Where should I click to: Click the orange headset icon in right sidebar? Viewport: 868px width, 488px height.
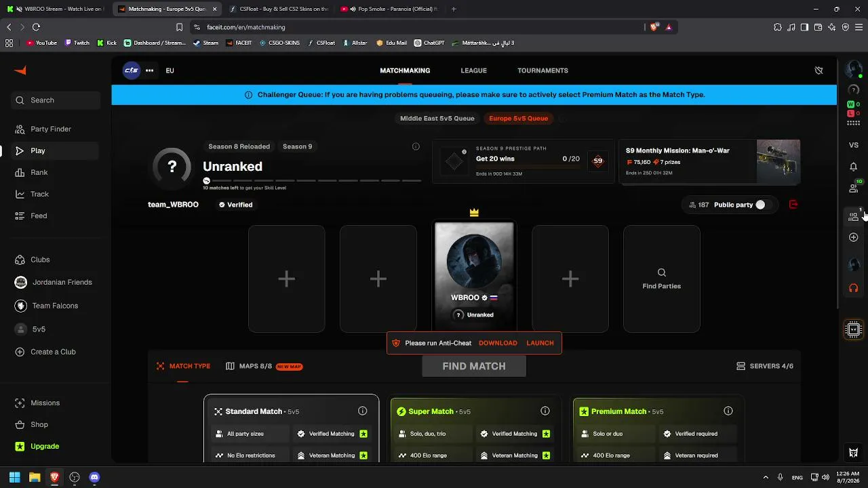click(854, 288)
